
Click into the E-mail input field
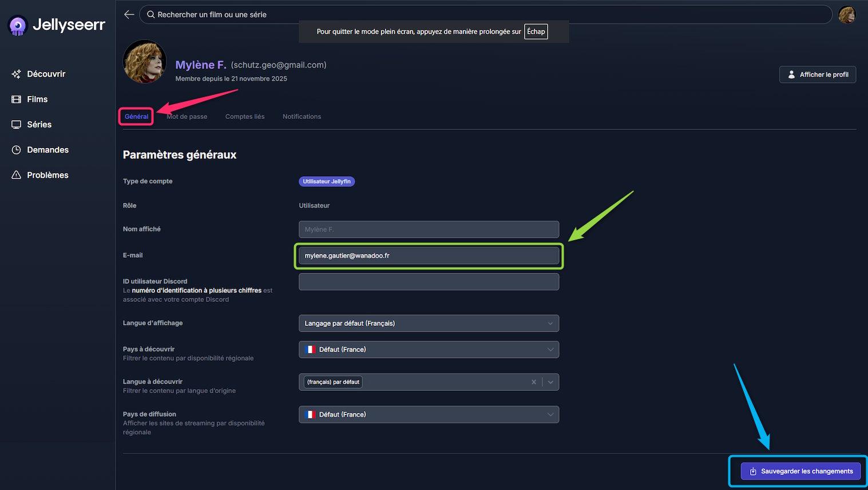click(429, 256)
